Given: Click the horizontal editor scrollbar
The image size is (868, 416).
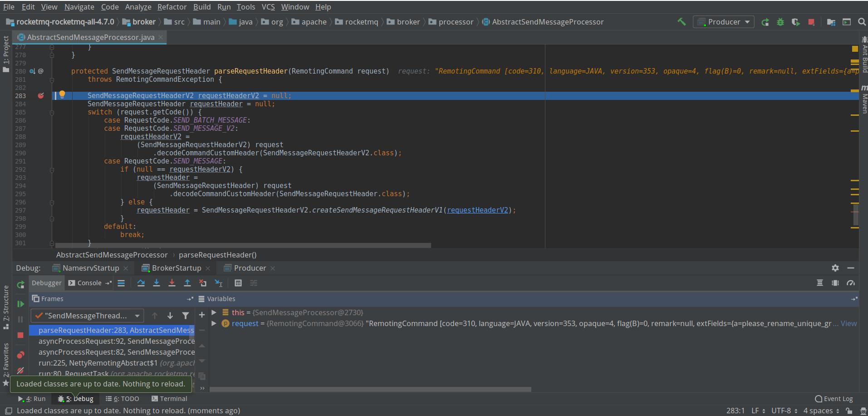Looking at the screenshot, I should point(240,245).
